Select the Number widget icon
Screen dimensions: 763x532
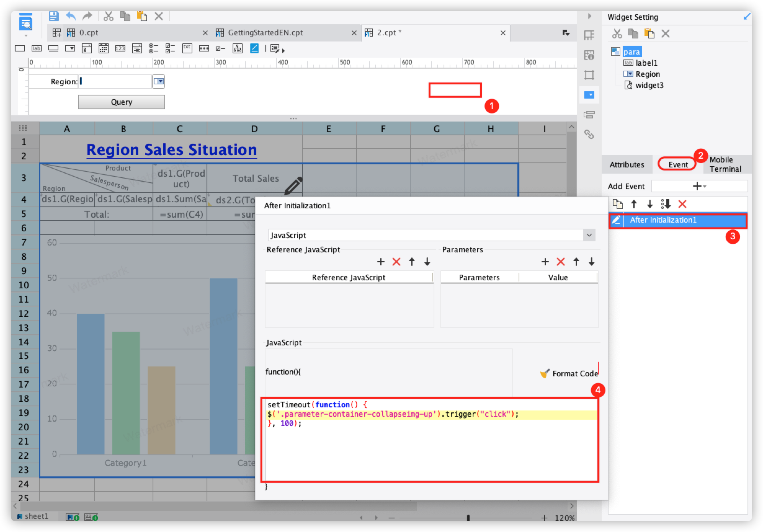coord(120,49)
